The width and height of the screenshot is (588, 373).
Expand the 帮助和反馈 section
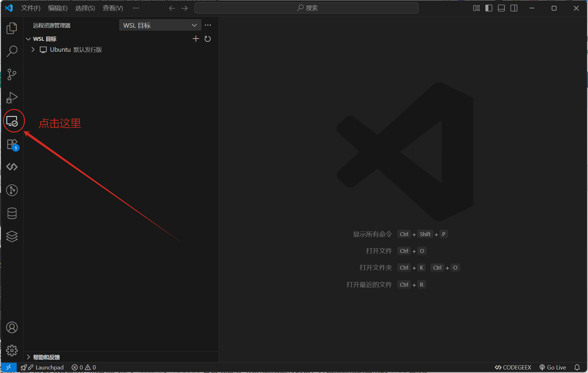pos(28,357)
